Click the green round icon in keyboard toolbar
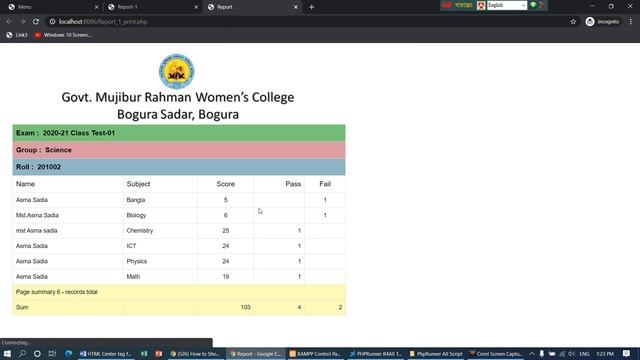The width and height of the screenshot is (640, 360). [x=533, y=5]
